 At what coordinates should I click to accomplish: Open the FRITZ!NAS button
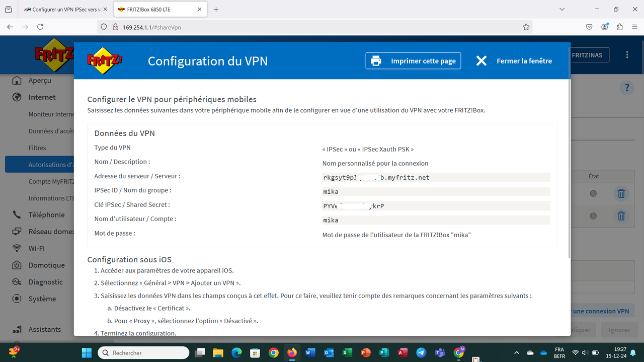[x=590, y=55]
